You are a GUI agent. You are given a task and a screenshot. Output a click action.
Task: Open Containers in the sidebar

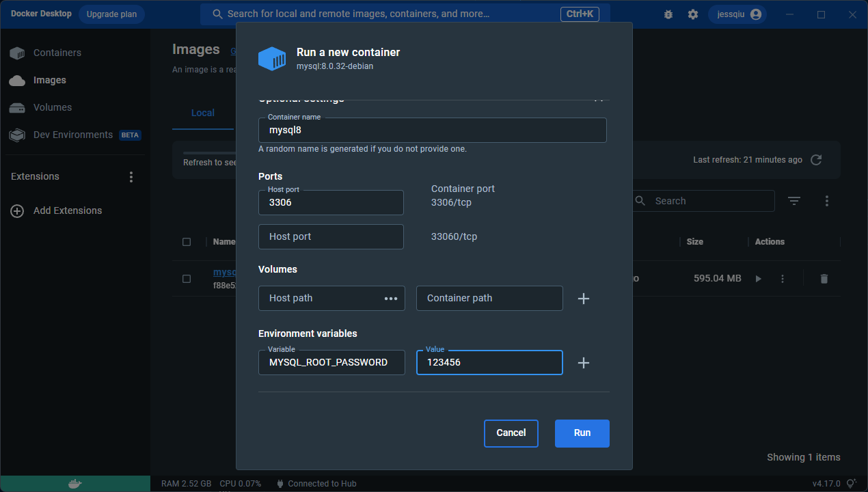pyautogui.click(x=57, y=53)
